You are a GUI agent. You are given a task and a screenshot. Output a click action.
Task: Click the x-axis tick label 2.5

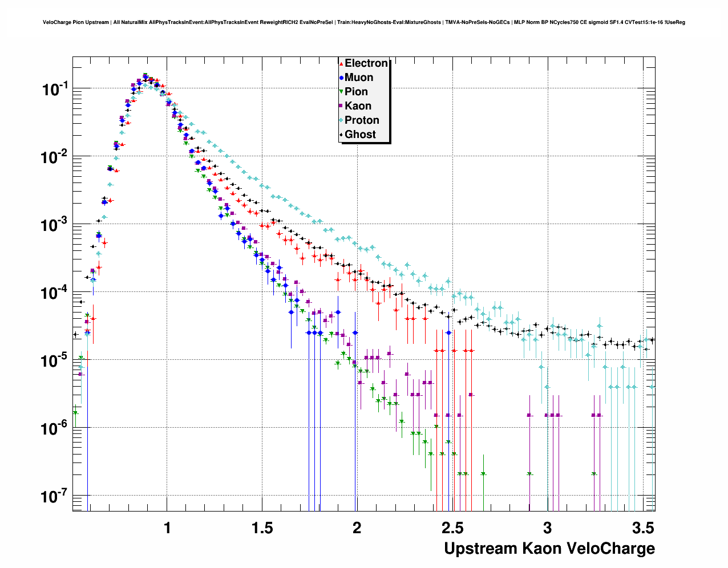point(452,528)
